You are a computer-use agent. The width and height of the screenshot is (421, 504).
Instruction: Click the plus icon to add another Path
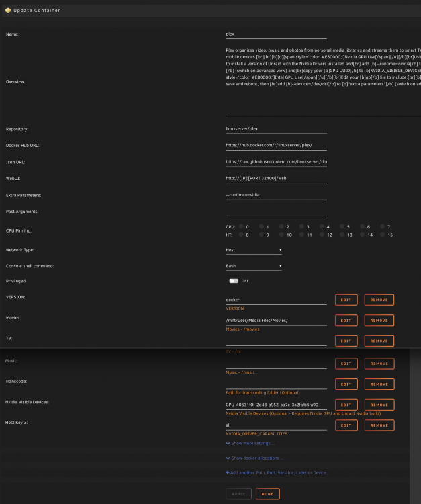[x=228, y=472]
